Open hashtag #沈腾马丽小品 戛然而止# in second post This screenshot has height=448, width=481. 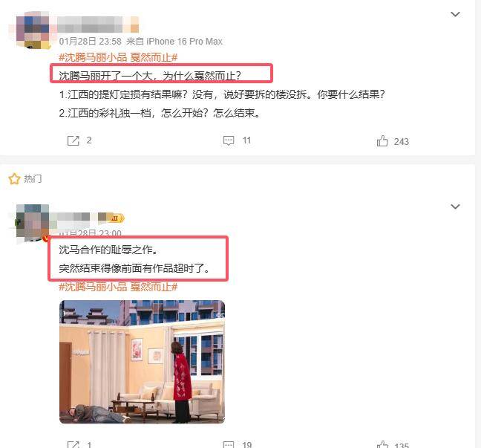[118, 287]
